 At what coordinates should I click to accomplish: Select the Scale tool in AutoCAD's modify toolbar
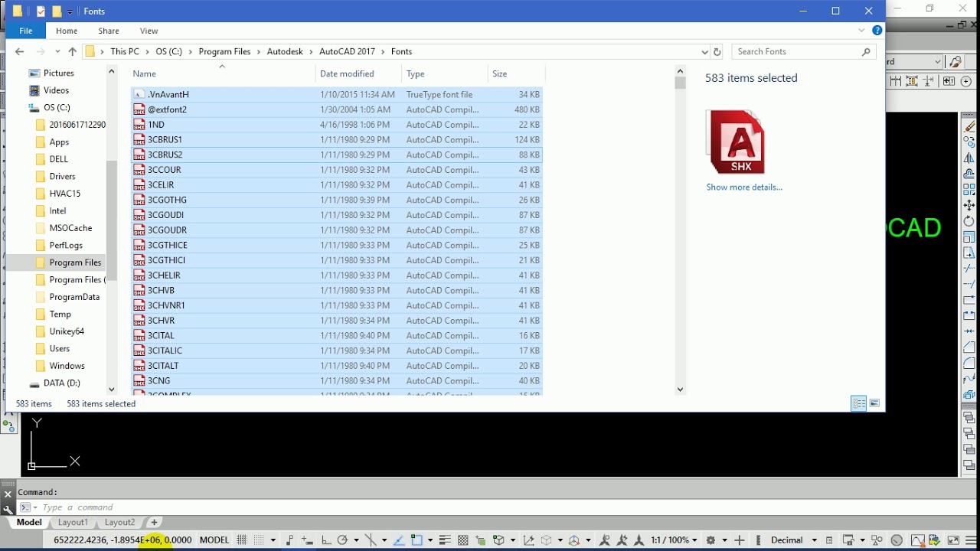pyautogui.click(x=970, y=236)
